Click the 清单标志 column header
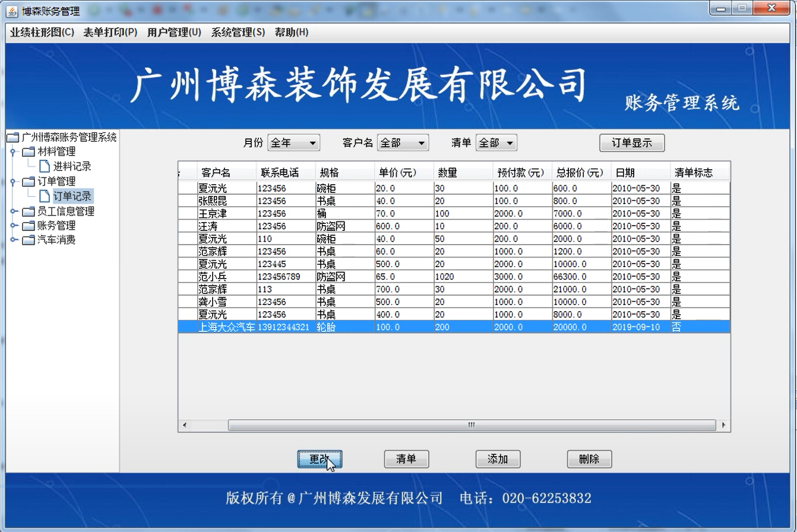 [700, 173]
